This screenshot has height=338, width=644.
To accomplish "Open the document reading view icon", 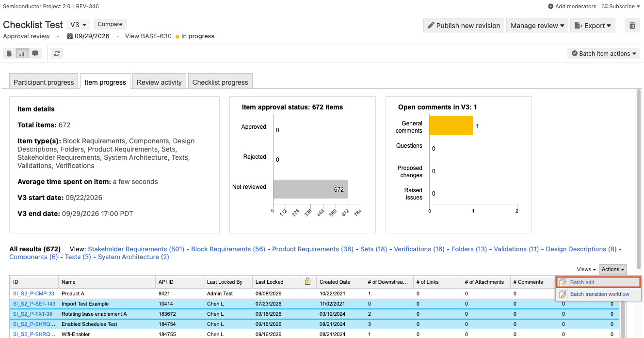I will (x=9, y=54).
